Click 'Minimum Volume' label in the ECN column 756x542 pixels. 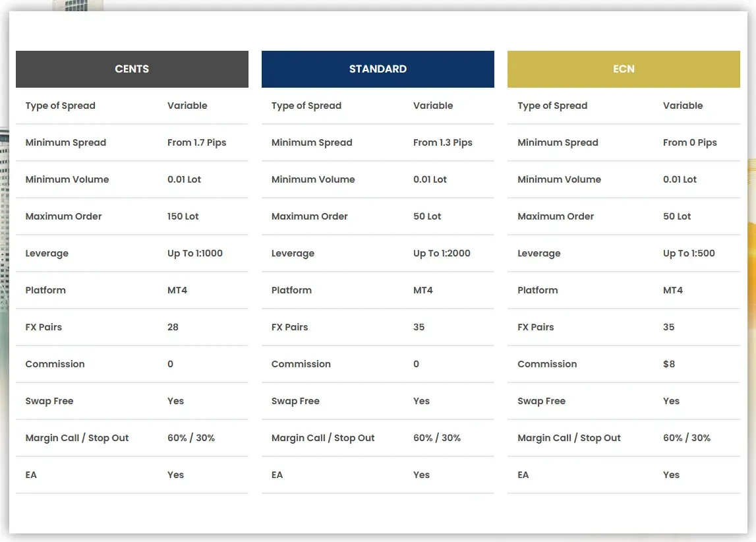tap(559, 179)
